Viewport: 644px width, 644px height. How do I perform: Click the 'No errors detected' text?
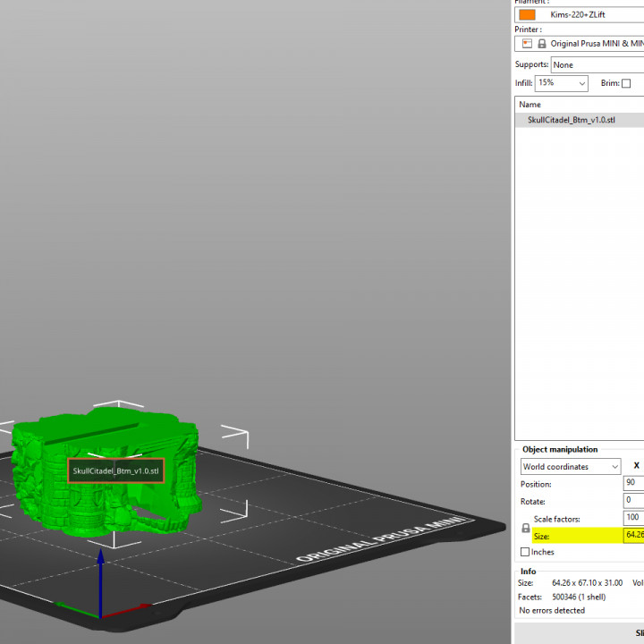[552, 610]
